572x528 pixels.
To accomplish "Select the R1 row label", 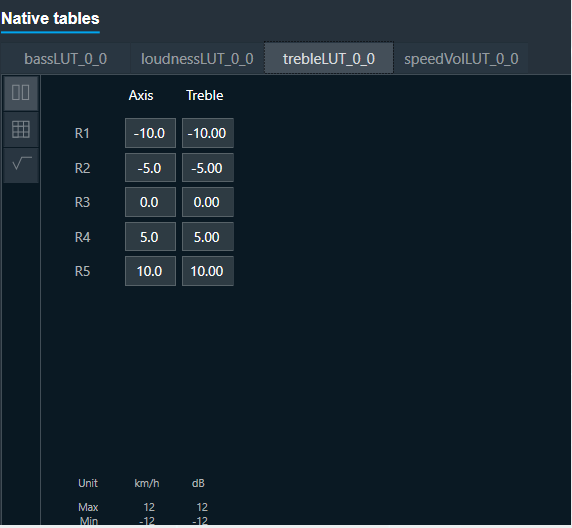I will [x=82, y=134].
